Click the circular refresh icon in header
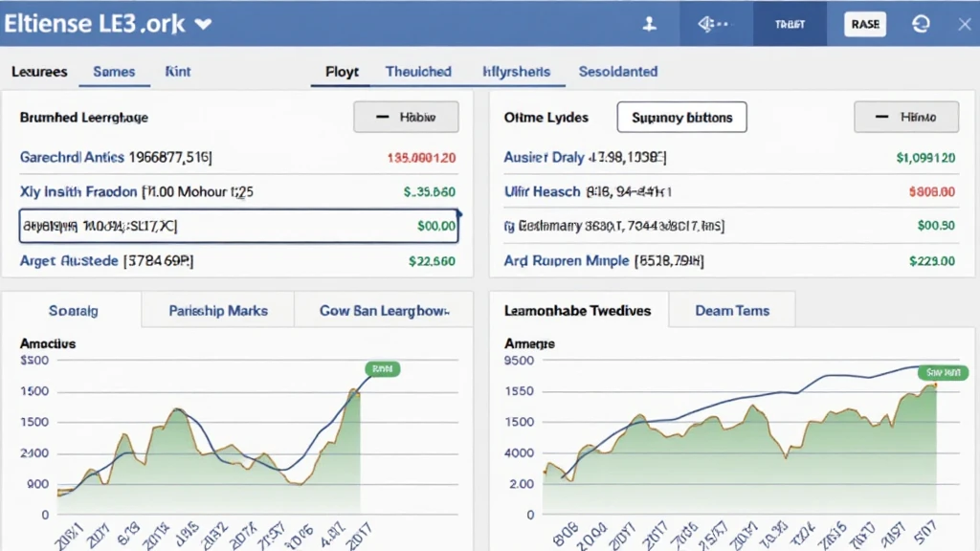The width and height of the screenshot is (980, 551). [921, 24]
